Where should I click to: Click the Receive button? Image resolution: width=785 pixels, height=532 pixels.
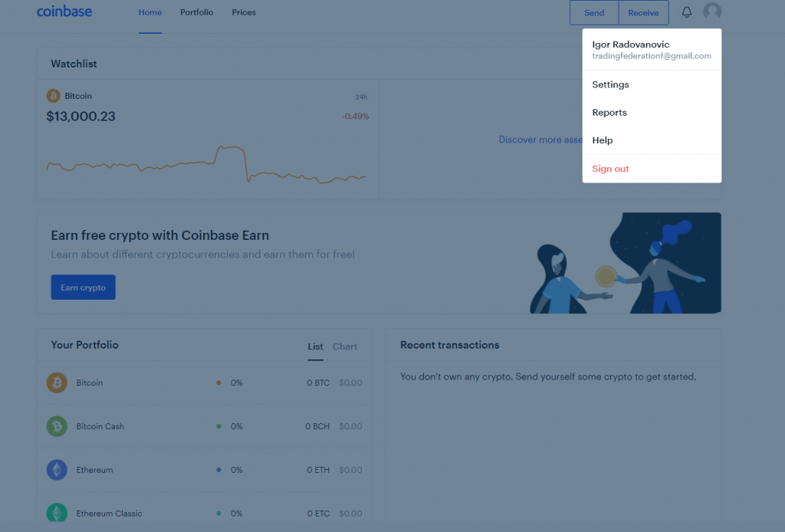pos(643,12)
